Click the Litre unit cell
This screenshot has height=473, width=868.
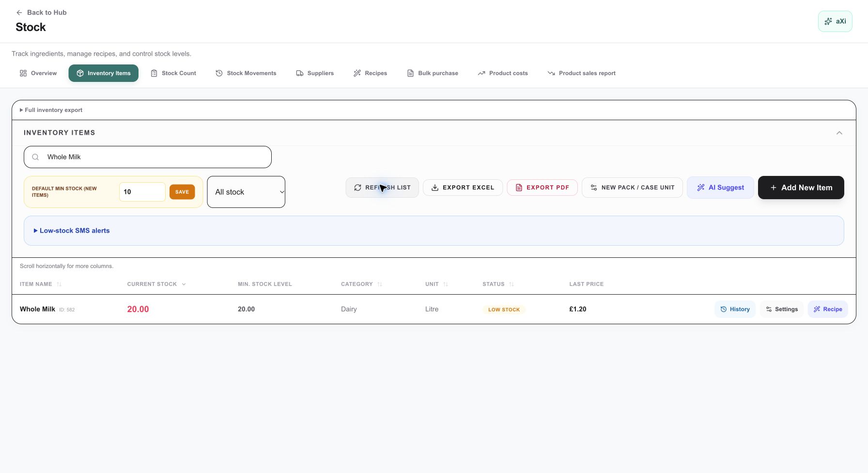pos(432,309)
